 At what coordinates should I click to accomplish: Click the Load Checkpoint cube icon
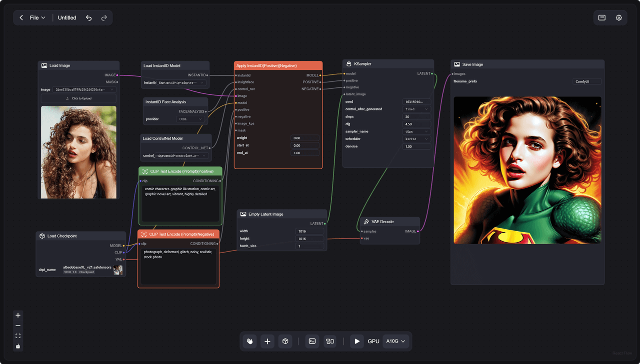pos(42,236)
